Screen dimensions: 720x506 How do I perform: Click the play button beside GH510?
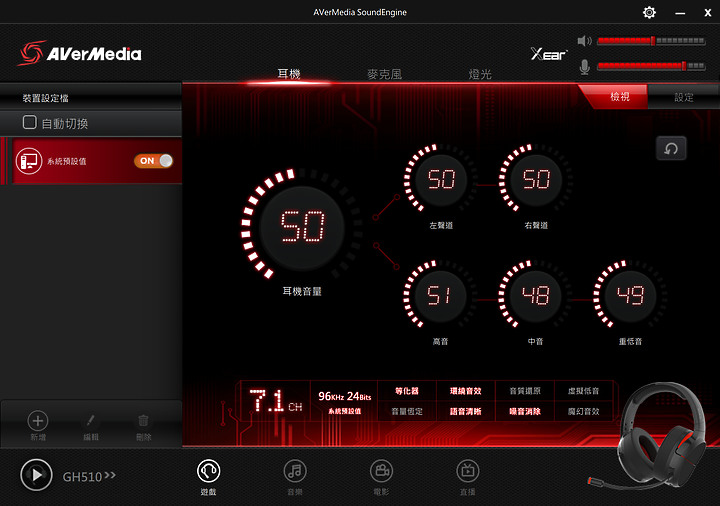pyautogui.click(x=36, y=475)
